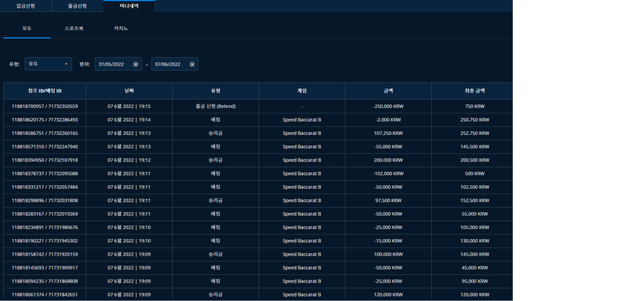Image resolution: width=644 pixels, height=301 pixels.
Task: Click the 07/06/2022 end date field
Action: (x=174, y=64)
